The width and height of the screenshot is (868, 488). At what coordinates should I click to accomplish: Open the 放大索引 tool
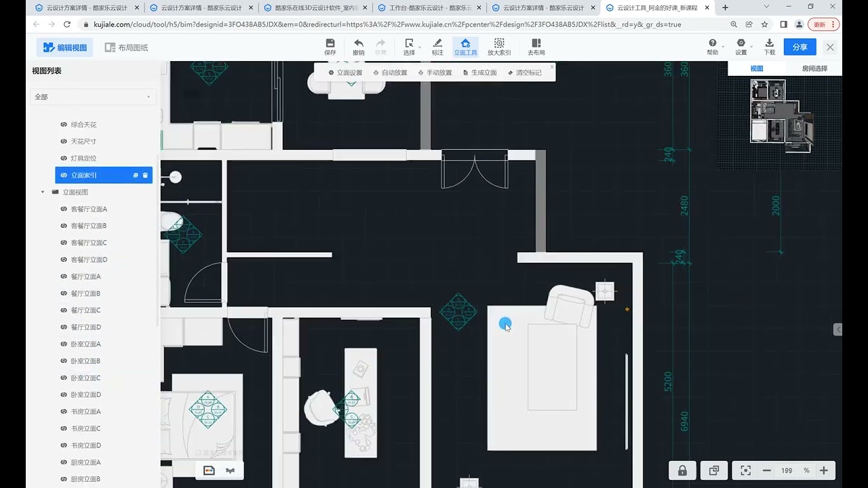pos(499,47)
